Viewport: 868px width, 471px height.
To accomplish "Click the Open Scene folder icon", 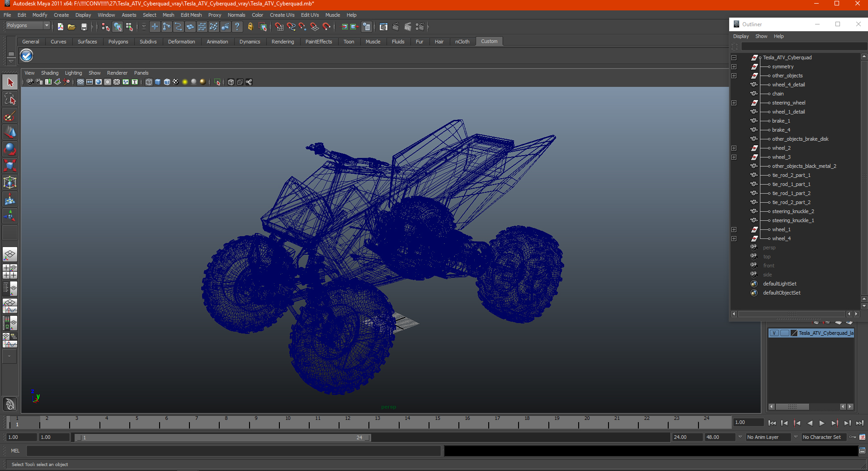I will pos(71,27).
